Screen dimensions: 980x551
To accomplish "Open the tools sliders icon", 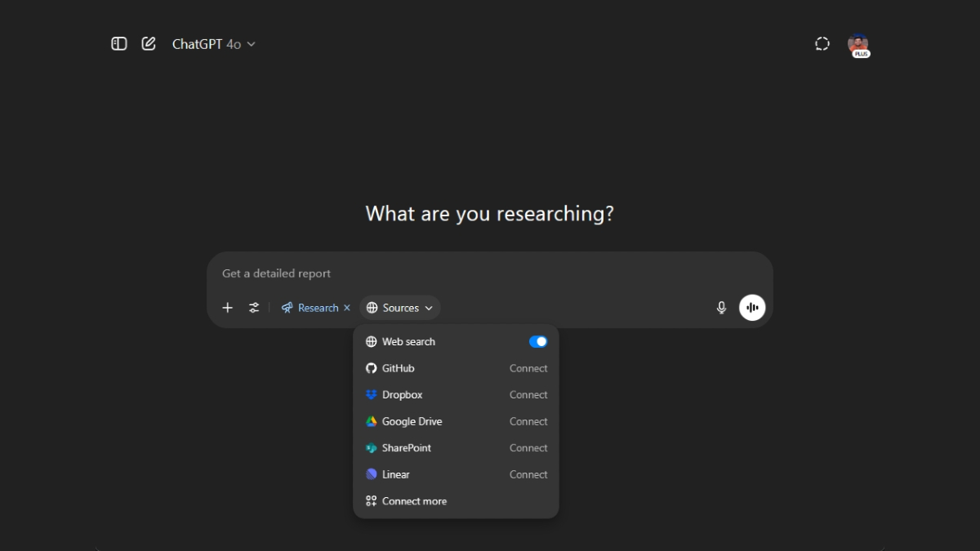I will [254, 308].
